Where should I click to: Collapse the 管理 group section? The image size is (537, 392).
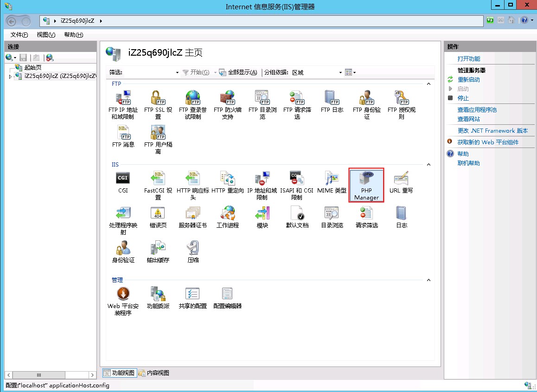(428, 280)
